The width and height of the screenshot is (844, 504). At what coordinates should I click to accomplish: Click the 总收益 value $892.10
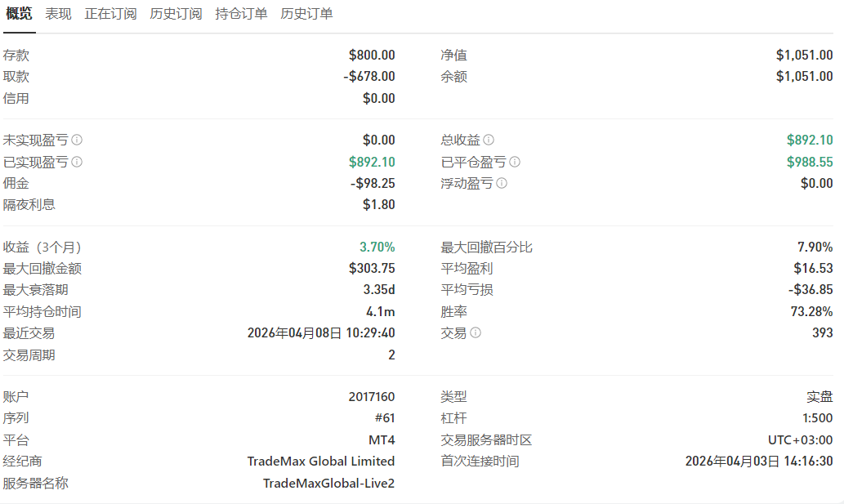click(810, 140)
